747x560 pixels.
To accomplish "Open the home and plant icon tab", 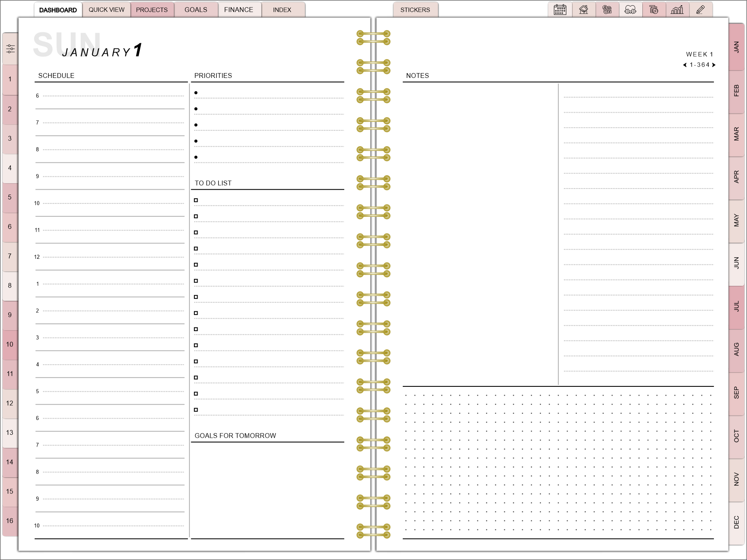I will pyautogui.click(x=583, y=10).
